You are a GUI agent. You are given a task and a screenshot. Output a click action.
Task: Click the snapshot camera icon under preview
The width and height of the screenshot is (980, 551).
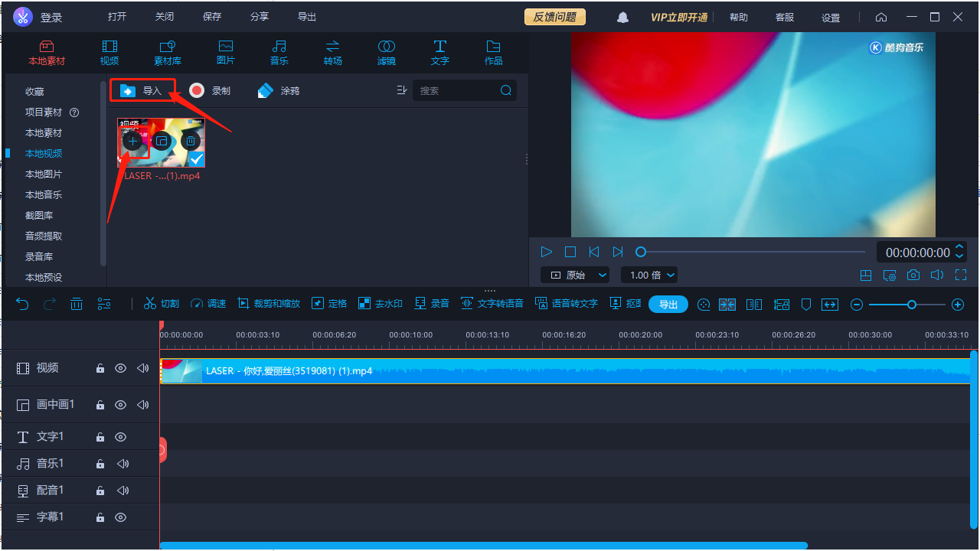pyautogui.click(x=913, y=275)
